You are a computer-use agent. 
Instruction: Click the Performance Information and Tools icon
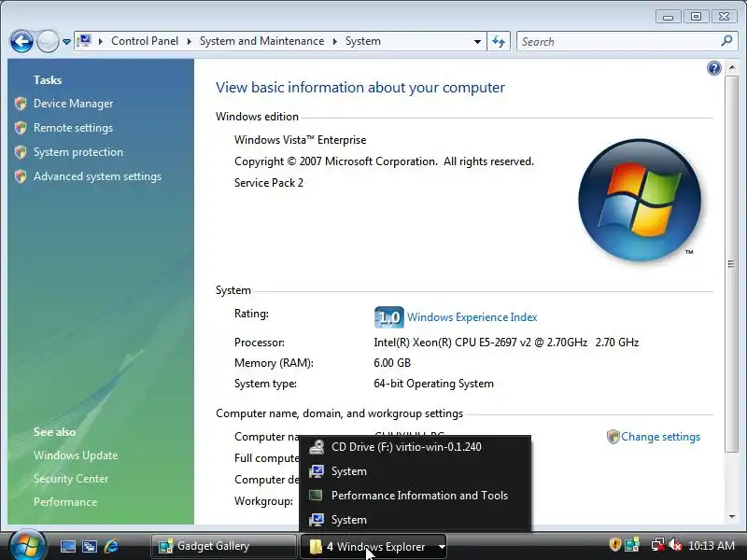pos(316,496)
